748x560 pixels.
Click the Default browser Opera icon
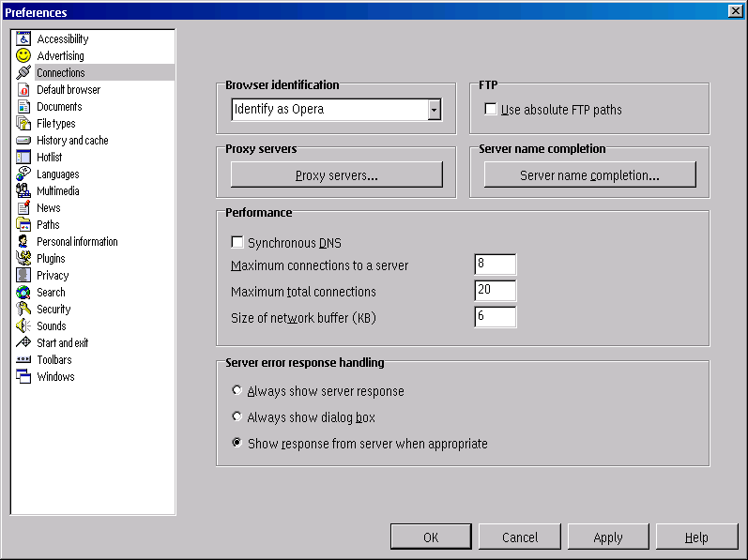pos(23,90)
